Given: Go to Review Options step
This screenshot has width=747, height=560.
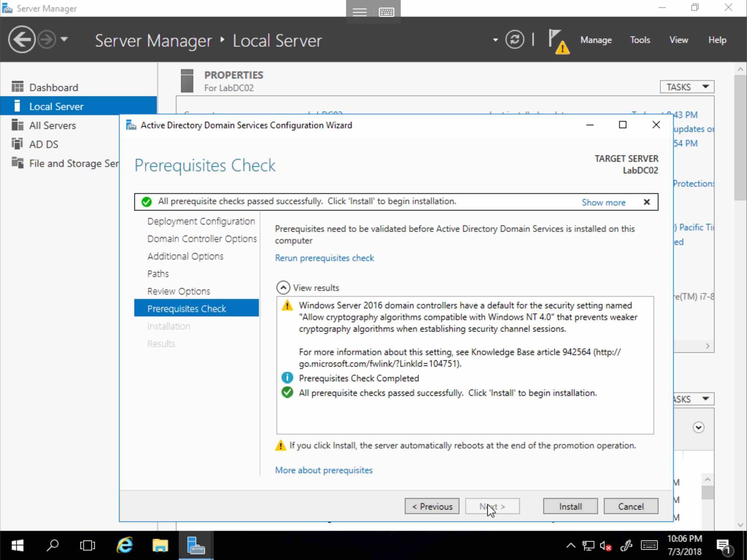Looking at the screenshot, I should 179,291.
